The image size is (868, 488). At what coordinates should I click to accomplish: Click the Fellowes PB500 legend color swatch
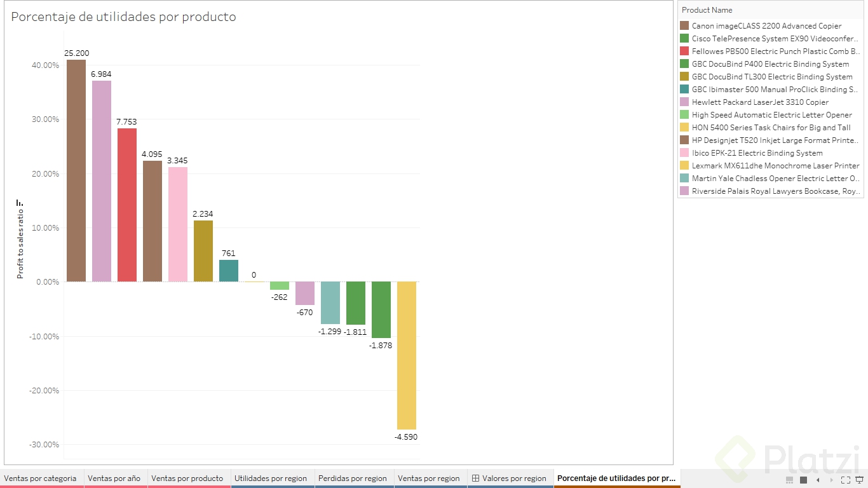[684, 51]
